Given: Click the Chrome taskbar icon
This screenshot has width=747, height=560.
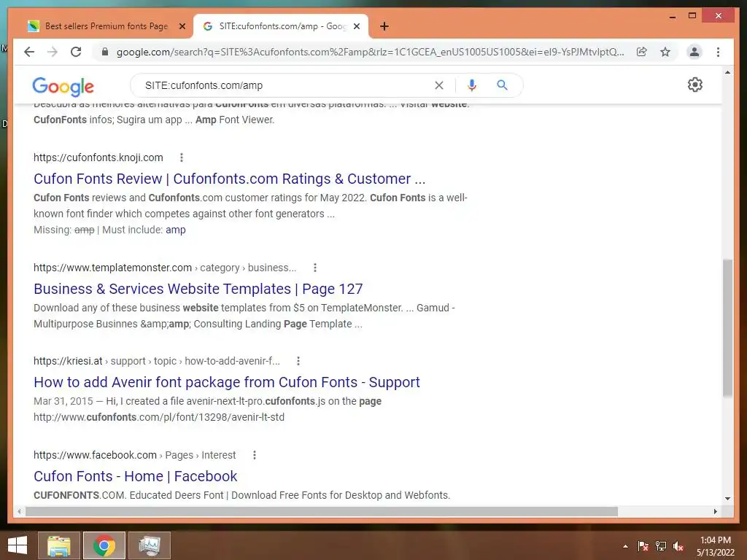Looking at the screenshot, I should tap(104, 545).
